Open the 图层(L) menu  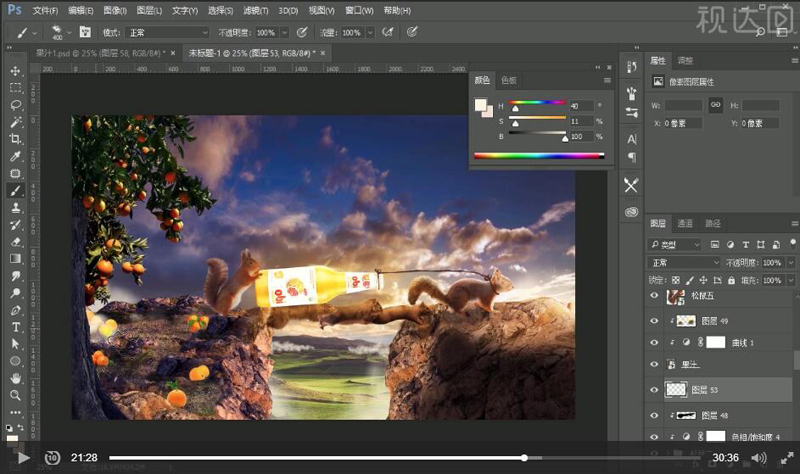point(149,10)
